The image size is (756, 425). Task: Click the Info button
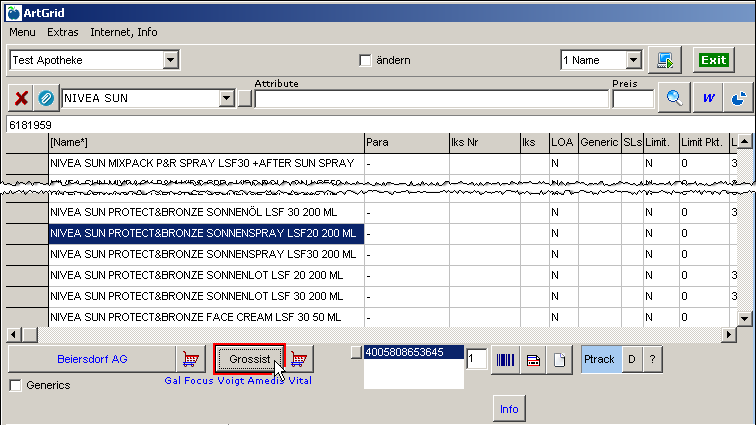point(509,408)
